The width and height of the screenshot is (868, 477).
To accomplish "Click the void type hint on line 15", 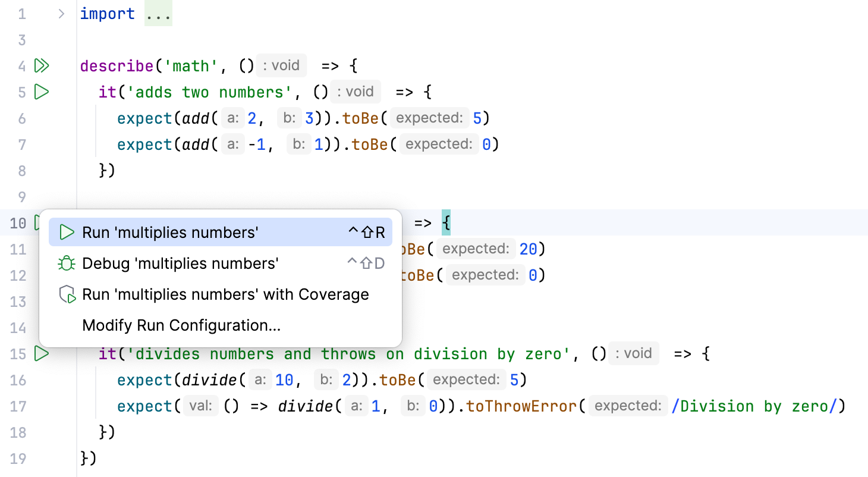I will click(x=634, y=353).
